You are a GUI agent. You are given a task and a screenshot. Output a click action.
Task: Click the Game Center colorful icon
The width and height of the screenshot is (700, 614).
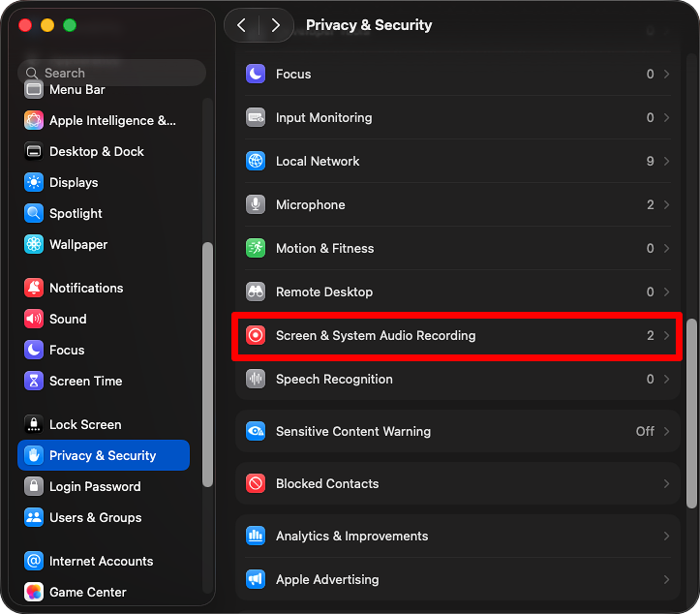(34, 592)
